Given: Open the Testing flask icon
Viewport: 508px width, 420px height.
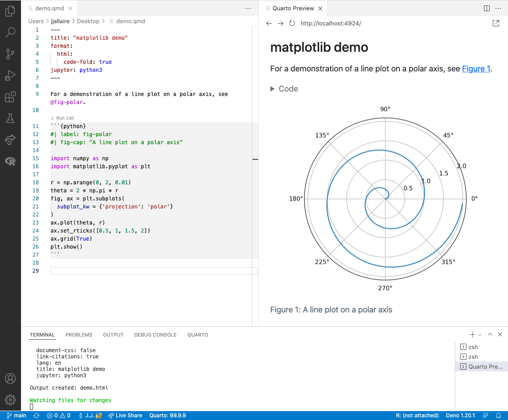Looking at the screenshot, I should click(10, 118).
